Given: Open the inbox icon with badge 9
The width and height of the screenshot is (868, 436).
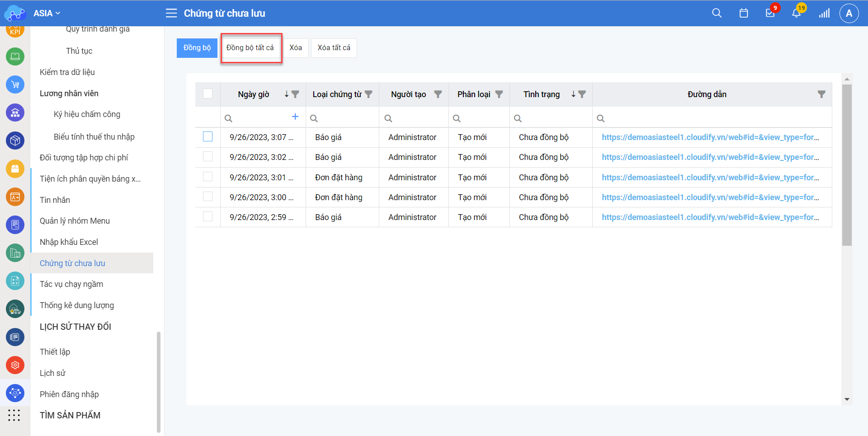Looking at the screenshot, I should point(770,13).
